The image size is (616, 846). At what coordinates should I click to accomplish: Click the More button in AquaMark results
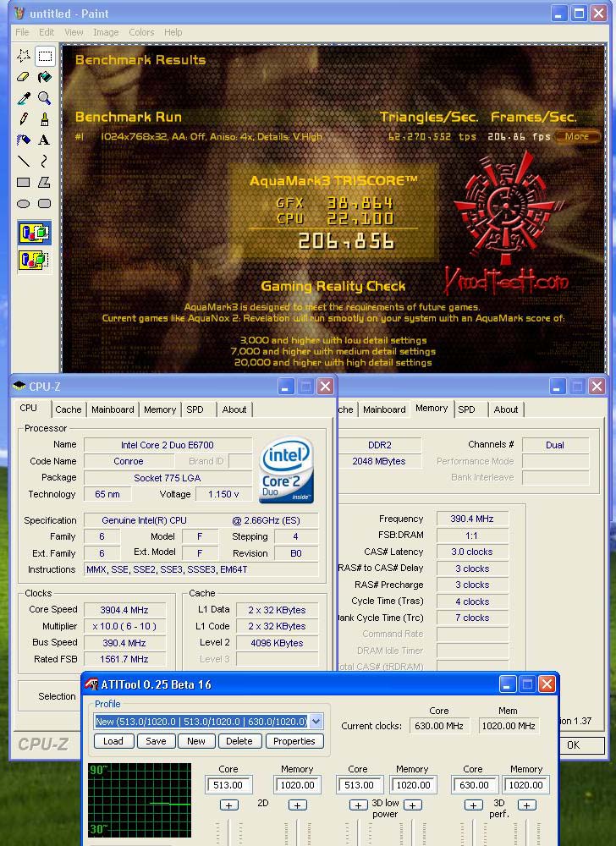(x=576, y=136)
